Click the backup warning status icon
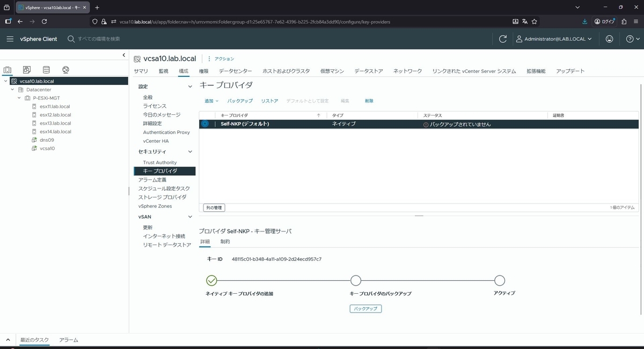Viewport: 644px width, 349px height. 426,125
